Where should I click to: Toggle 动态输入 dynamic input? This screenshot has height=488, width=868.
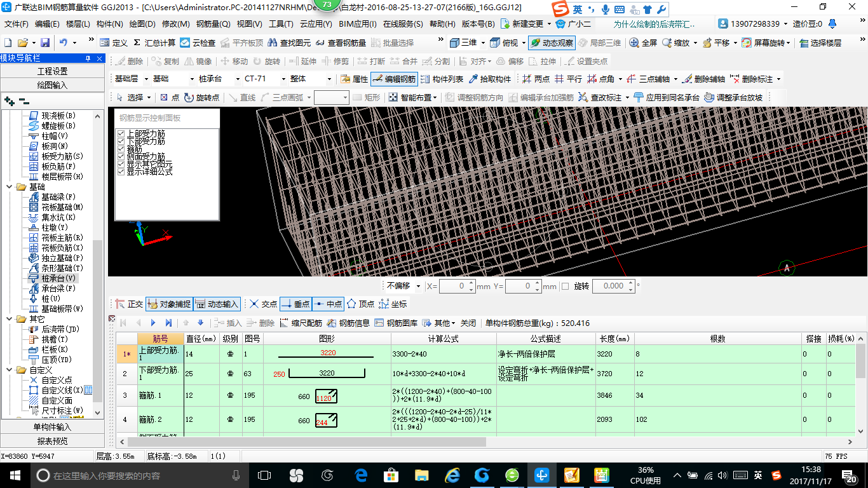(x=217, y=304)
